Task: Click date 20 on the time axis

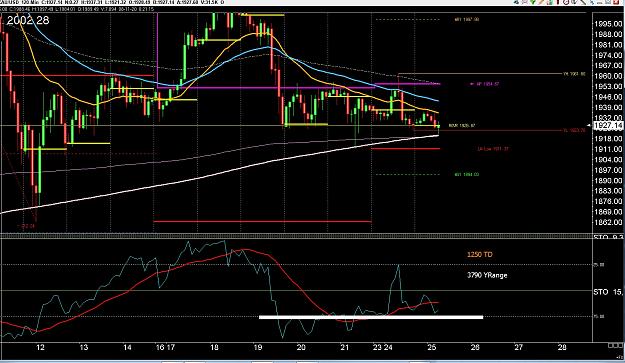Action: [301, 347]
